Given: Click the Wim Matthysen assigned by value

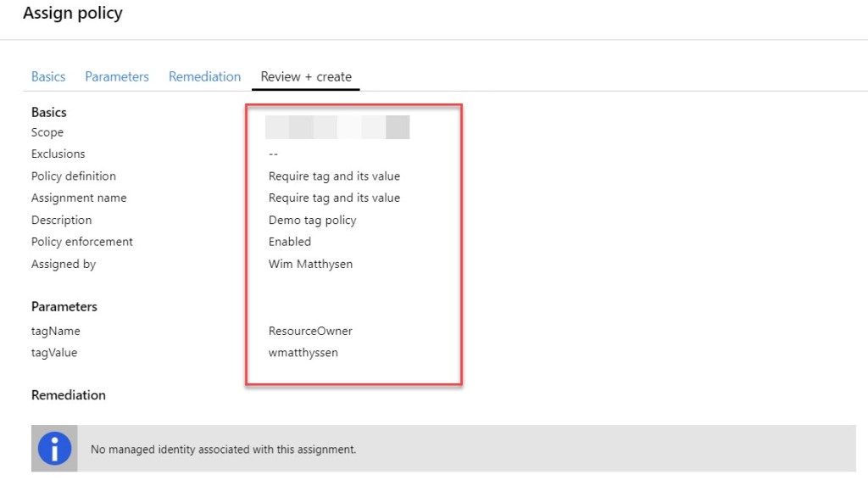Looking at the screenshot, I should (x=310, y=264).
